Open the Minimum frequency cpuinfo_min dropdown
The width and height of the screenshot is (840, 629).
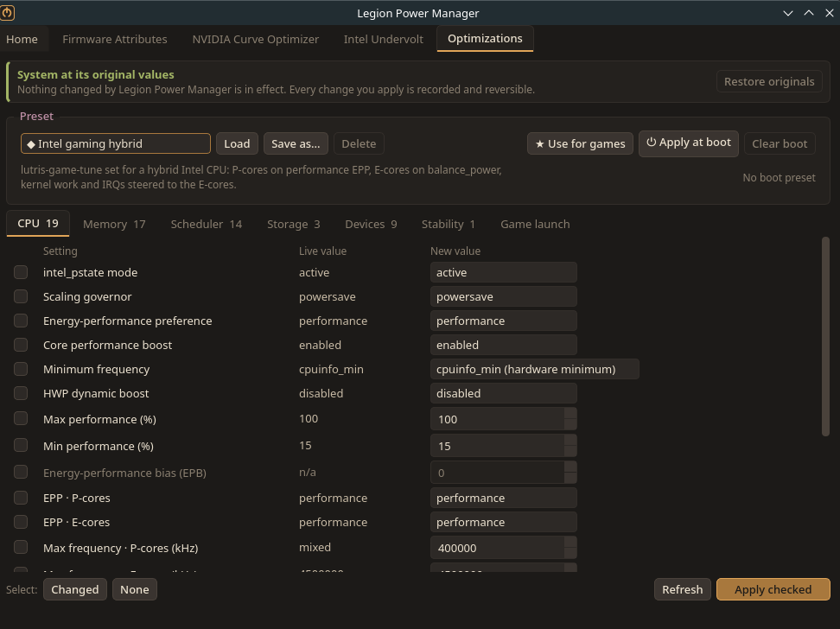(x=535, y=369)
